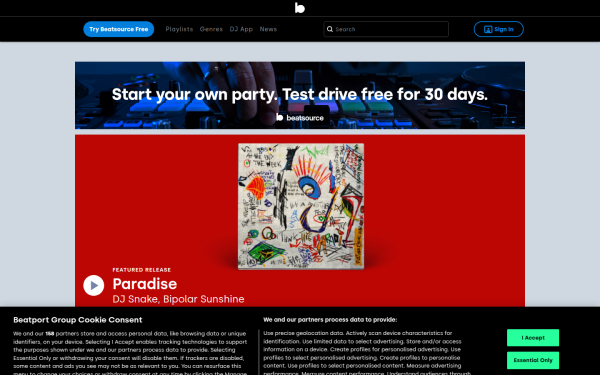Open the Bipolar Sunshine artist link
This screenshot has height=375, width=600.
coord(204,299)
